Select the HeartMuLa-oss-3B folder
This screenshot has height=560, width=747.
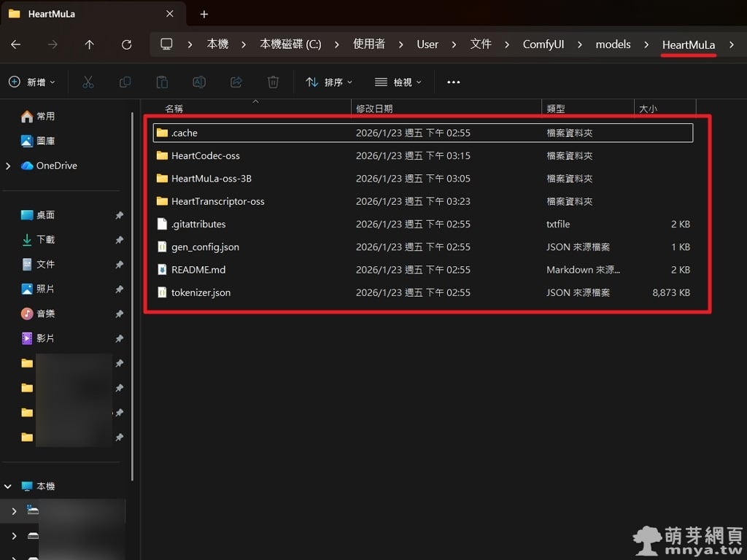[211, 179]
